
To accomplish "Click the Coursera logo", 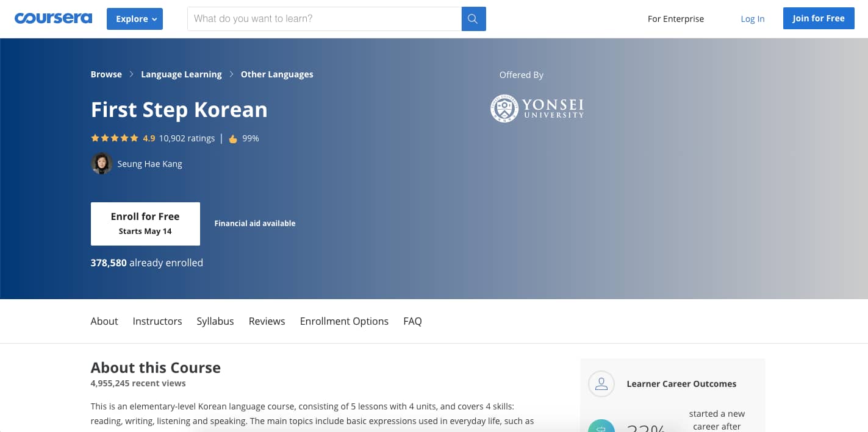I will (53, 18).
